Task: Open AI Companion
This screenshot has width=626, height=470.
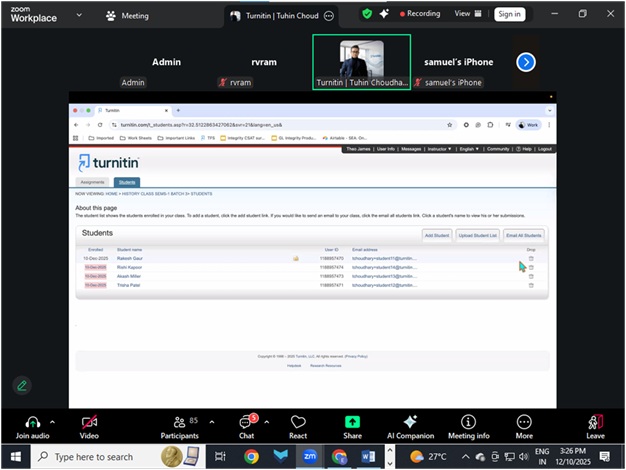Action: [409, 422]
